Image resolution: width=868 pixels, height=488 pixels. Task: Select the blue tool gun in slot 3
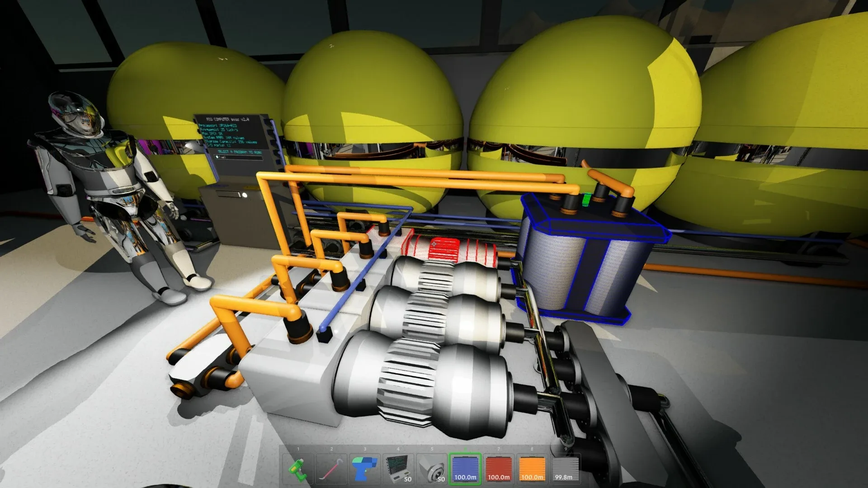(365, 469)
